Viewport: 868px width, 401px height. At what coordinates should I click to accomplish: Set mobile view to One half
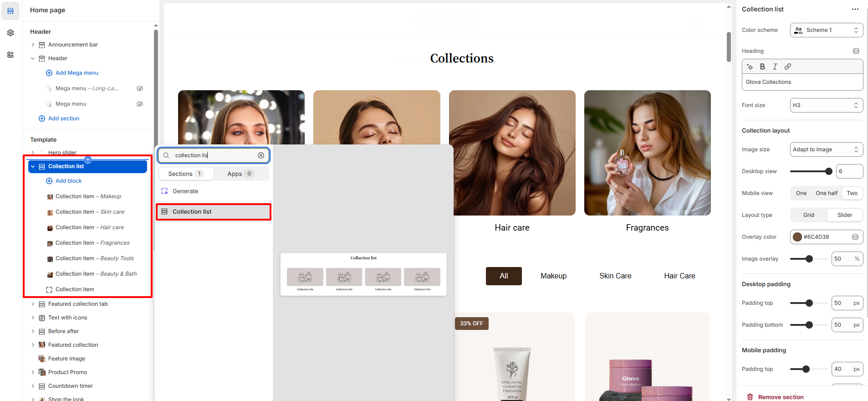[x=826, y=193]
